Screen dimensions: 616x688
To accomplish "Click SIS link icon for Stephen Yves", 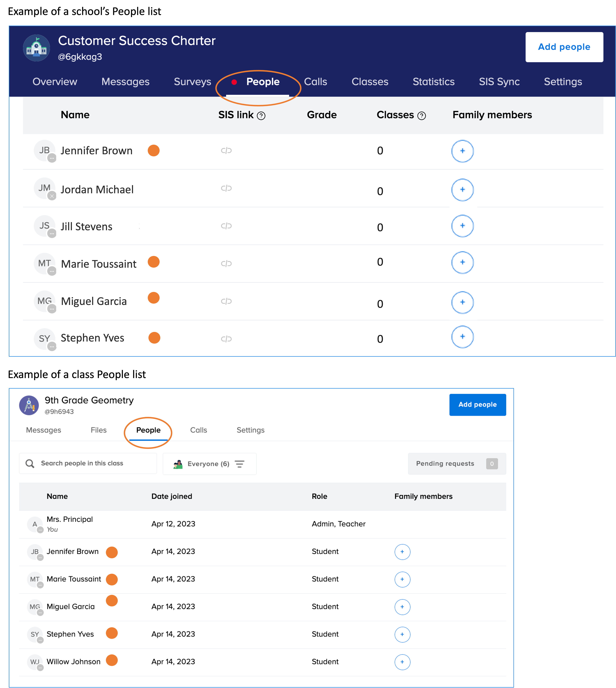I will 226,339.
